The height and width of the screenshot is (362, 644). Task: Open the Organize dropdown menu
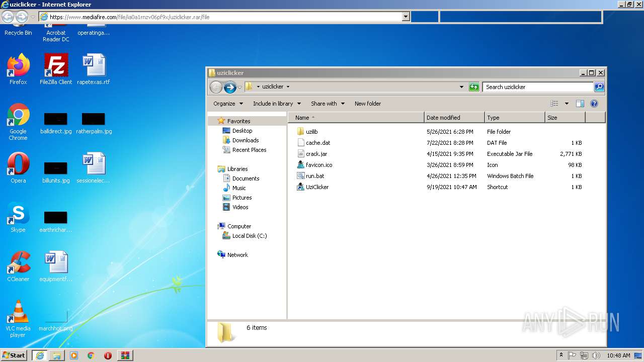click(228, 104)
